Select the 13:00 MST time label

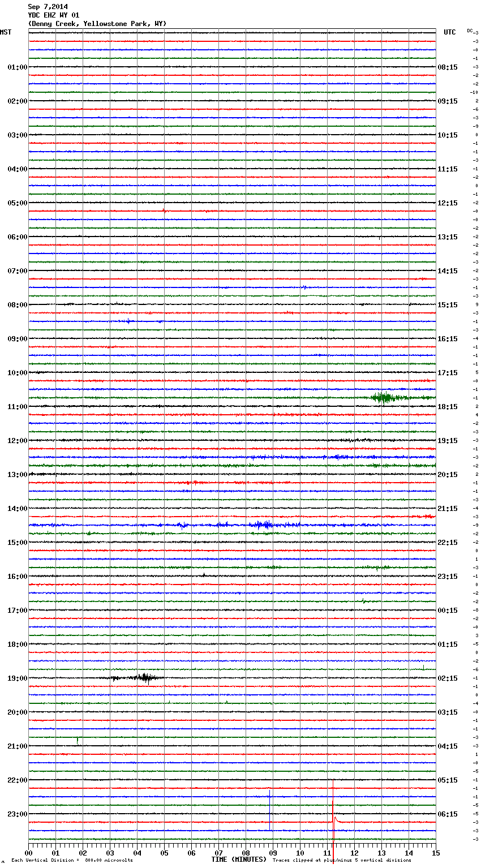tap(18, 475)
